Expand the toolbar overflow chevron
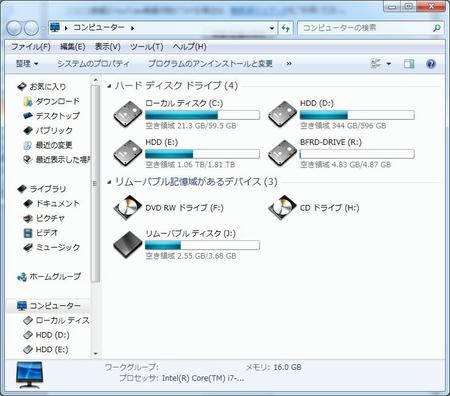450x396 pixels. coord(289,64)
